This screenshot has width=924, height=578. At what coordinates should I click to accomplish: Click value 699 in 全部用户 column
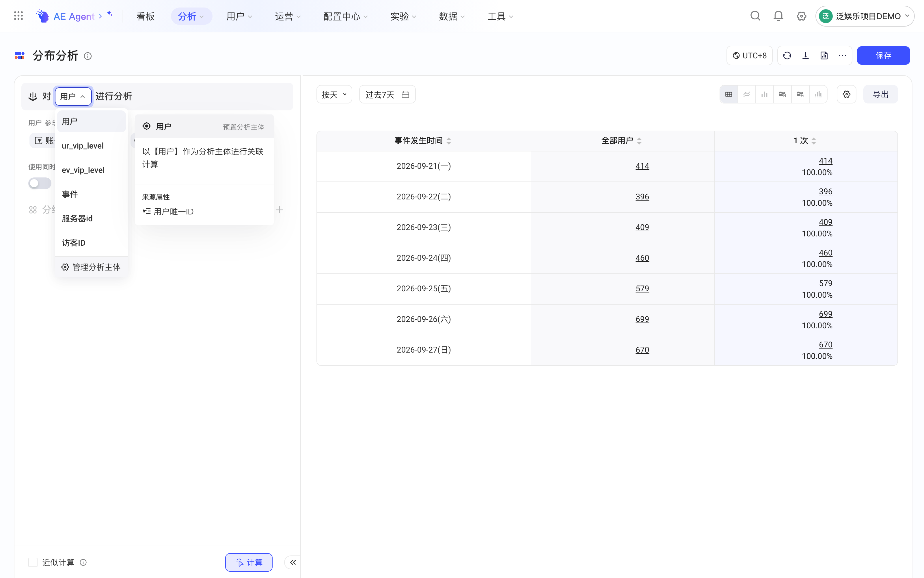642,319
